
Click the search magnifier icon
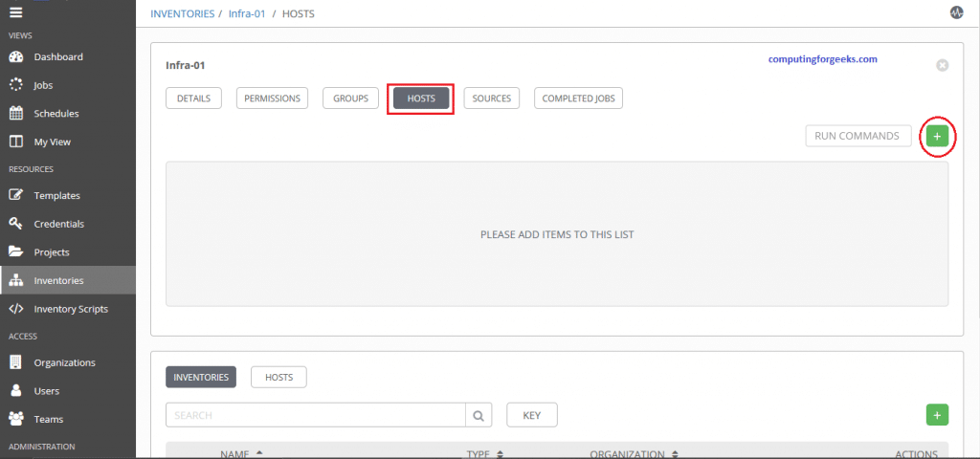(x=479, y=415)
